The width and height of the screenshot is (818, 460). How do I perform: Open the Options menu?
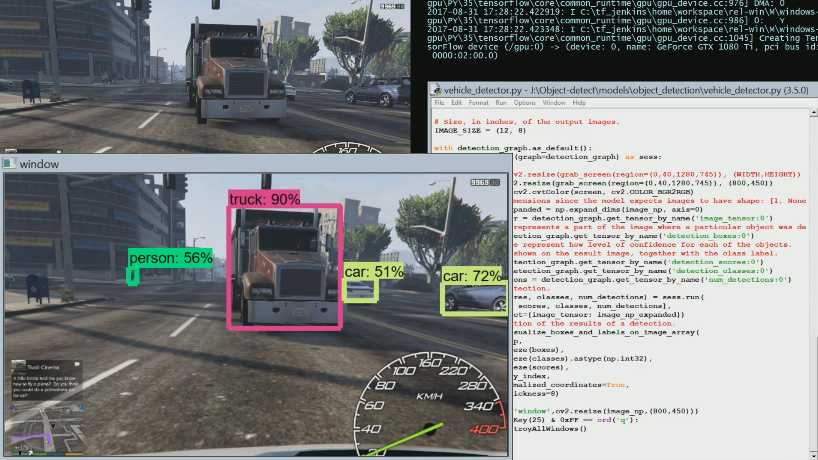(524, 103)
